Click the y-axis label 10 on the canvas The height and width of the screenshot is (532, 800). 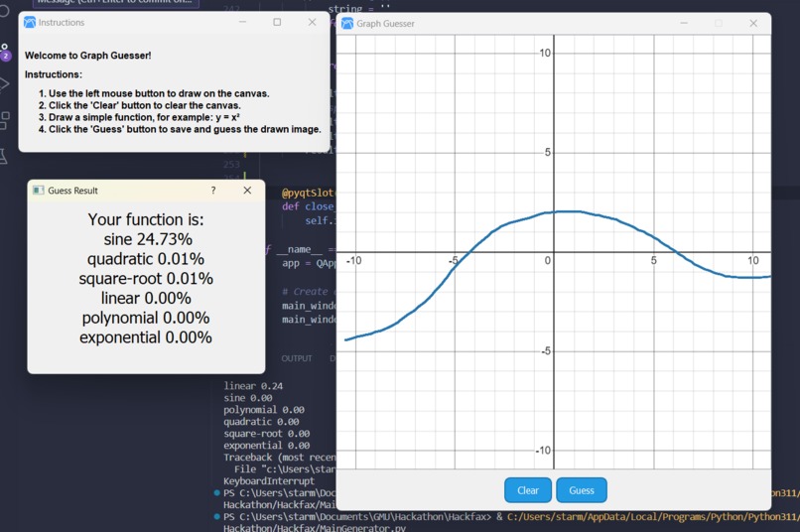click(545, 53)
